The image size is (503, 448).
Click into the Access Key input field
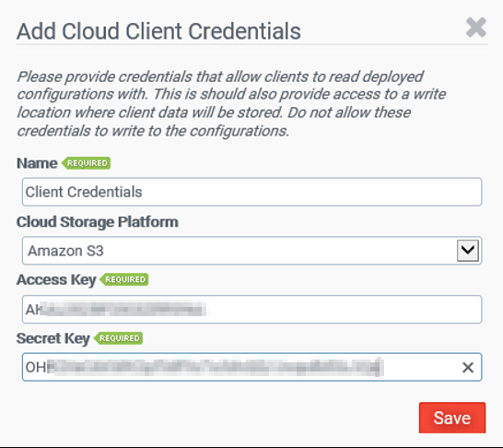click(x=251, y=310)
